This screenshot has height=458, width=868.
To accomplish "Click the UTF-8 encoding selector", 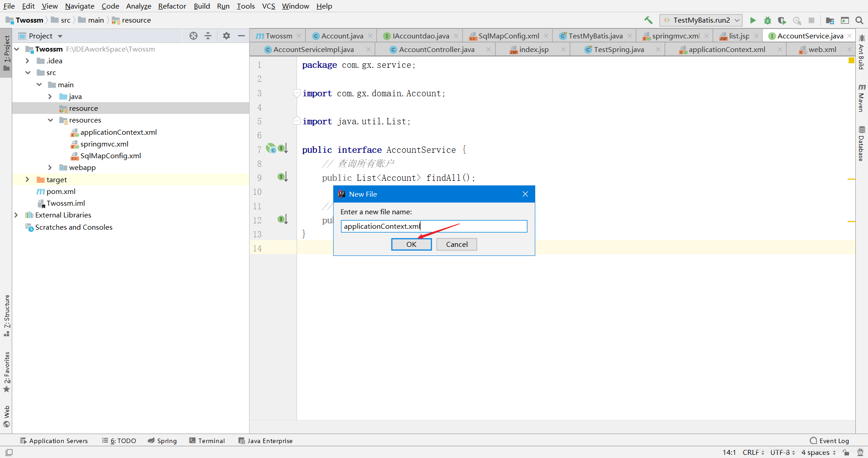I will pos(783,452).
